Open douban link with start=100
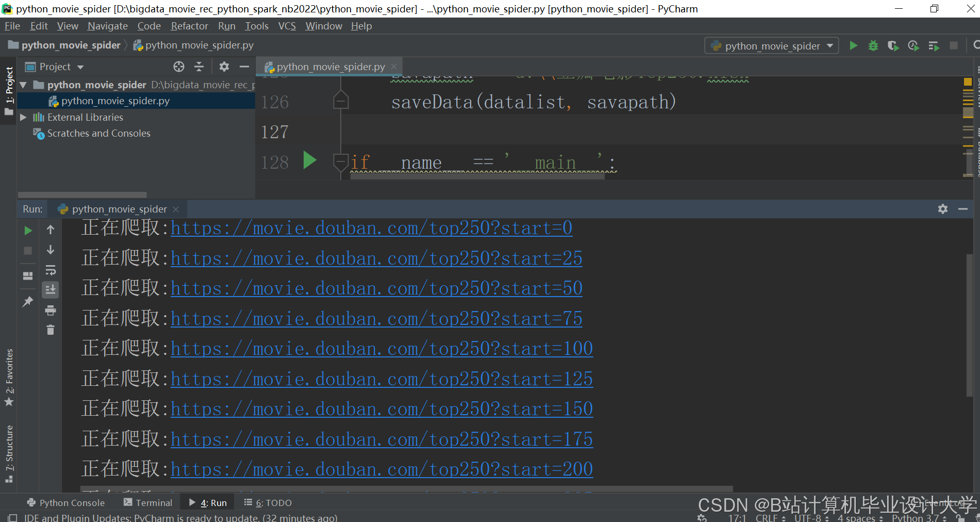Image resolution: width=980 pixels, height=522 pixels. tap(381, 349)
